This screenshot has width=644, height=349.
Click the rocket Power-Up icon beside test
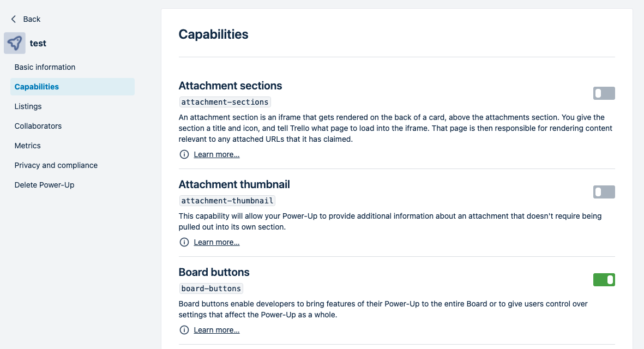[x=15, y=43]
